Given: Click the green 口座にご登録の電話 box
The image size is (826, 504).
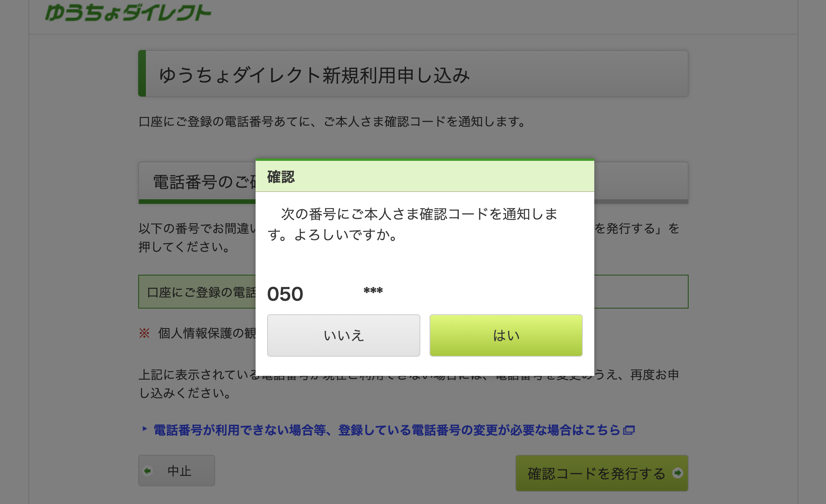Looking at the screenshot, I should tap(200, 292).
